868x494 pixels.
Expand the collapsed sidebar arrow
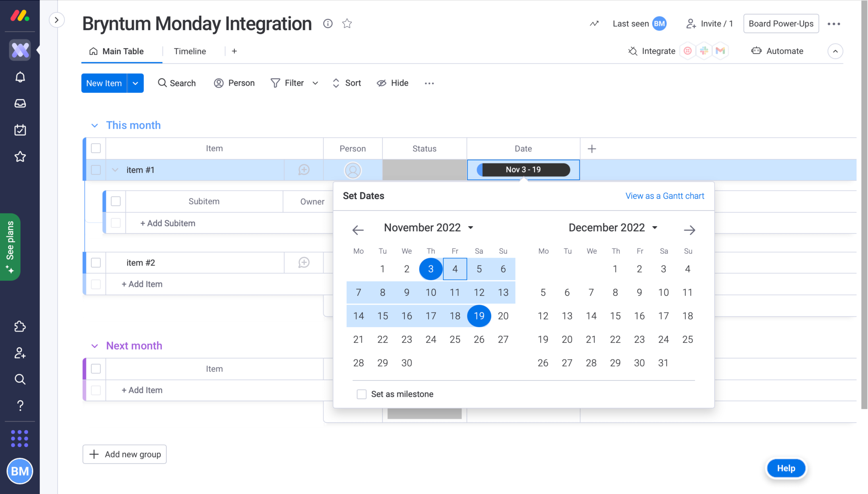(57, 20)
